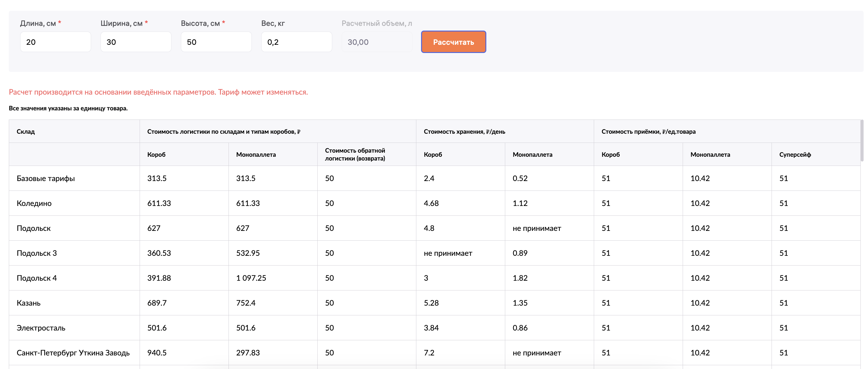Viewport: 868px width, 369px height.
Task: Click Все значения указаны note
Action: (x=68, y=108)
